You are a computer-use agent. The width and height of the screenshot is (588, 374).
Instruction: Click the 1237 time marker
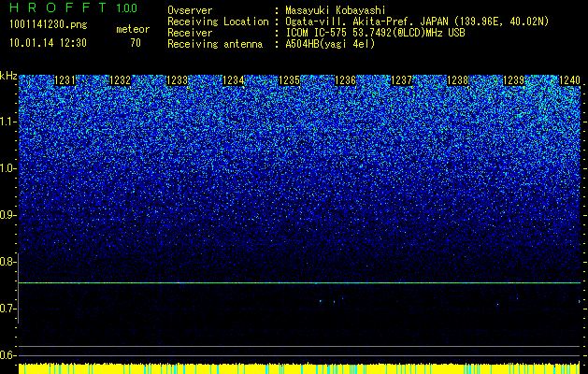pos(402,80)
